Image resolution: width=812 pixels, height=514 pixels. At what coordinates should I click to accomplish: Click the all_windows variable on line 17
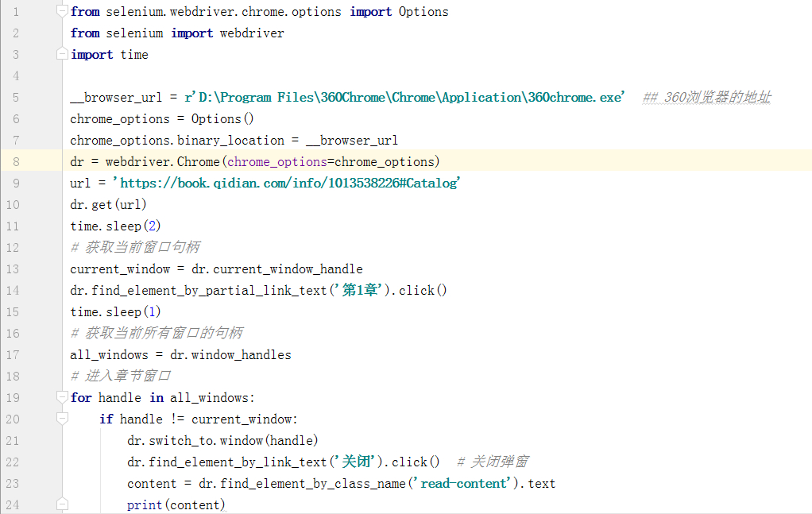pyautogui.click(x=107, y=354)
